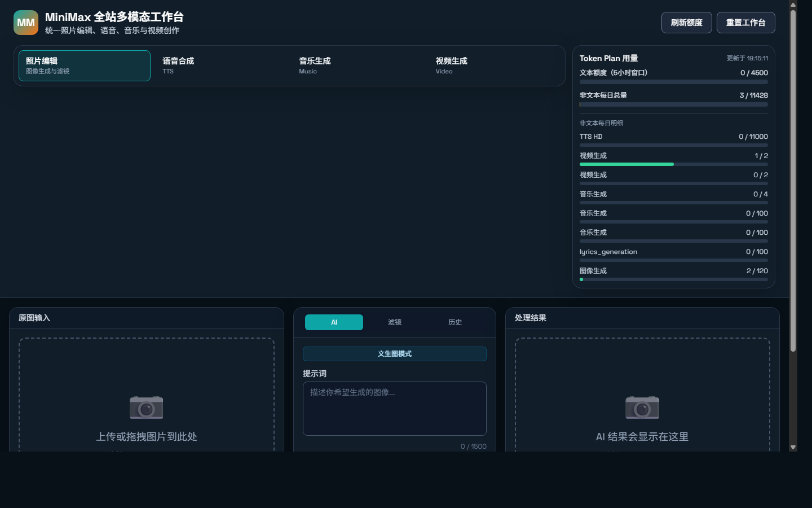This screenshot has width=812, height=508.
Task: Click the 图像生成 usage label
Action: coord(593,271)
